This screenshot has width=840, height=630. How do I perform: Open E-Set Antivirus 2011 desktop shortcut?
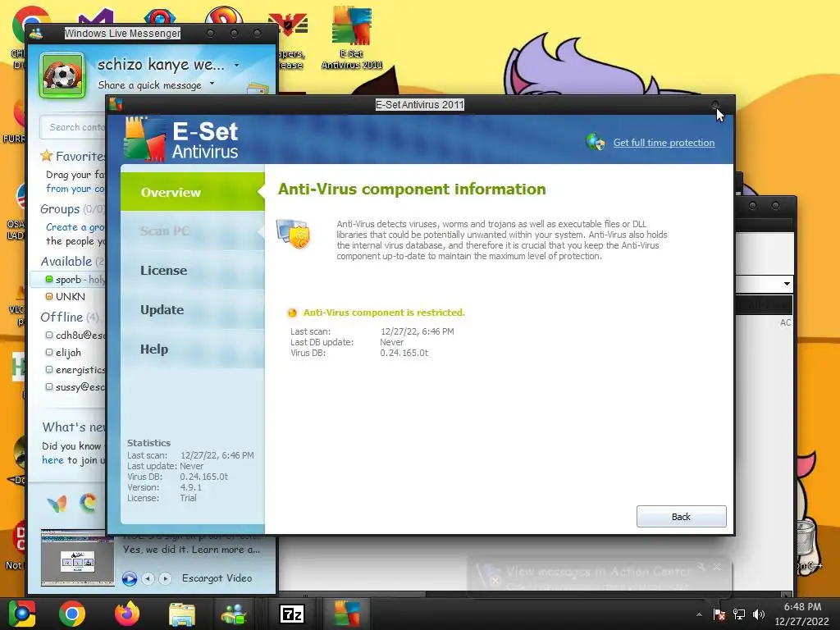(x=351, y=38)
